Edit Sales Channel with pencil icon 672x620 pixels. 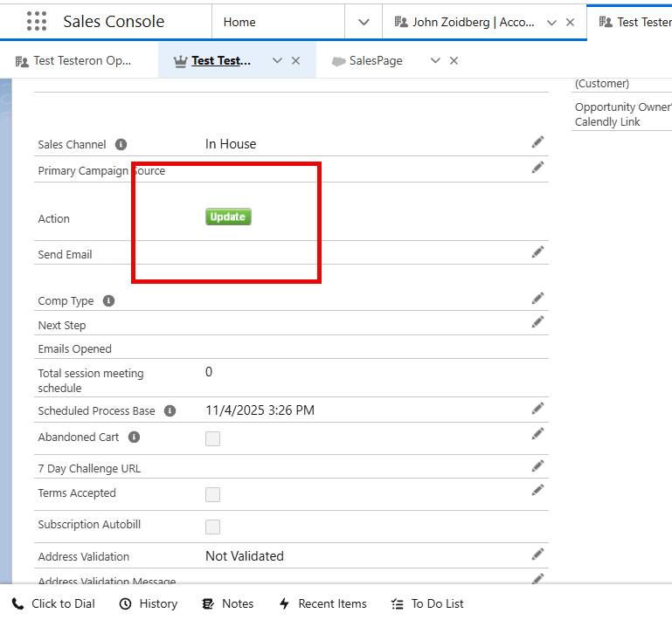pyautogui.click(x=537, y=142)
